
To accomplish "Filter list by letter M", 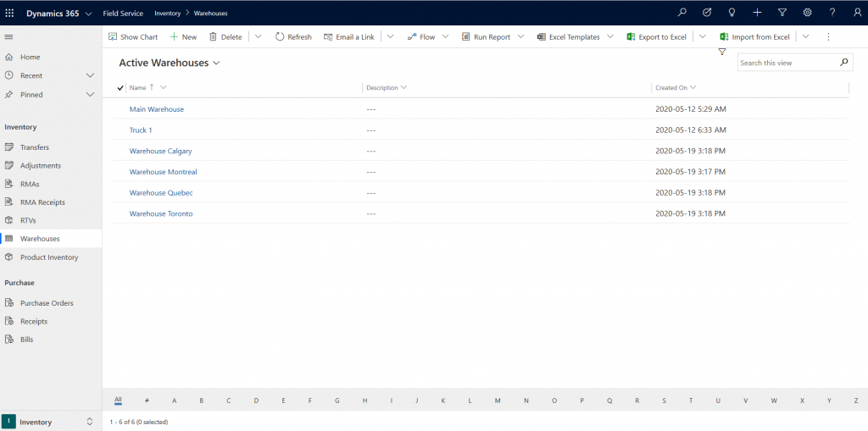I will pos(498,401).
